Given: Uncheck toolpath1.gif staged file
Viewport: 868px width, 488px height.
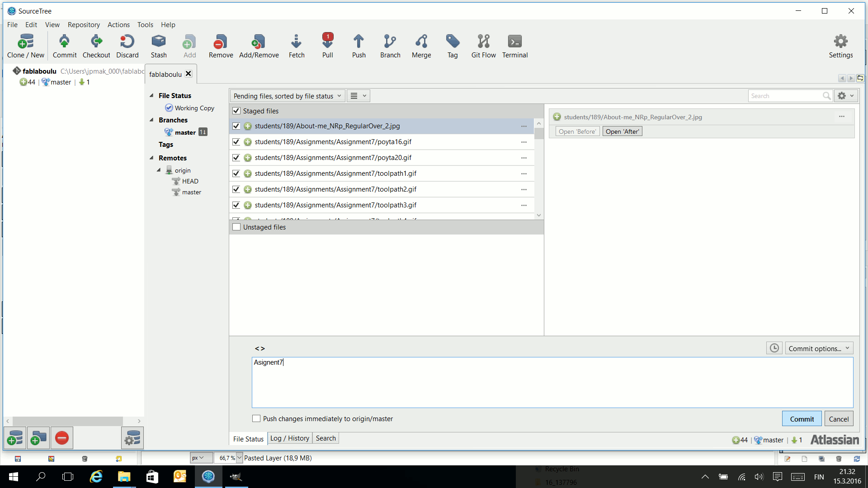Looking at the screenshot, I should [236, 174].
